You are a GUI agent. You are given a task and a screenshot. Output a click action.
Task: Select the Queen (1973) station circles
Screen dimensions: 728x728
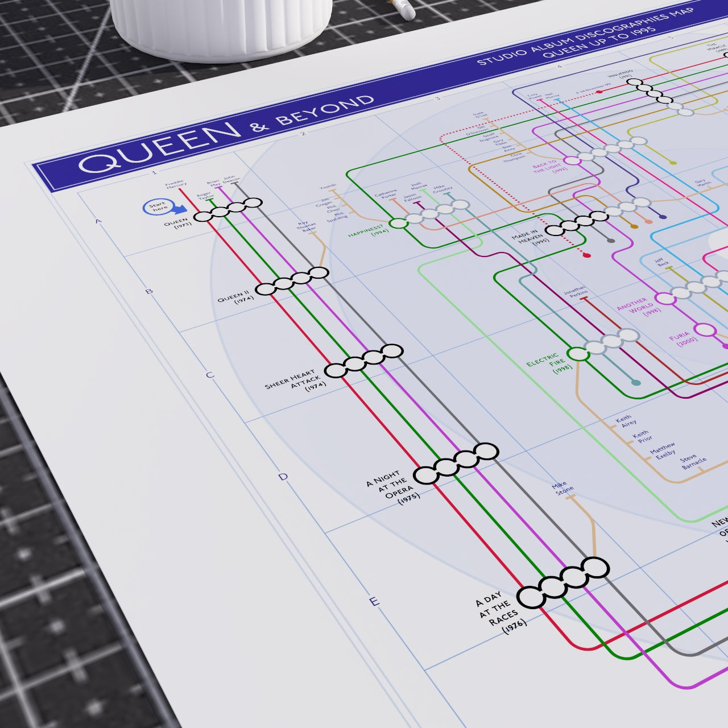click(228, 210)
